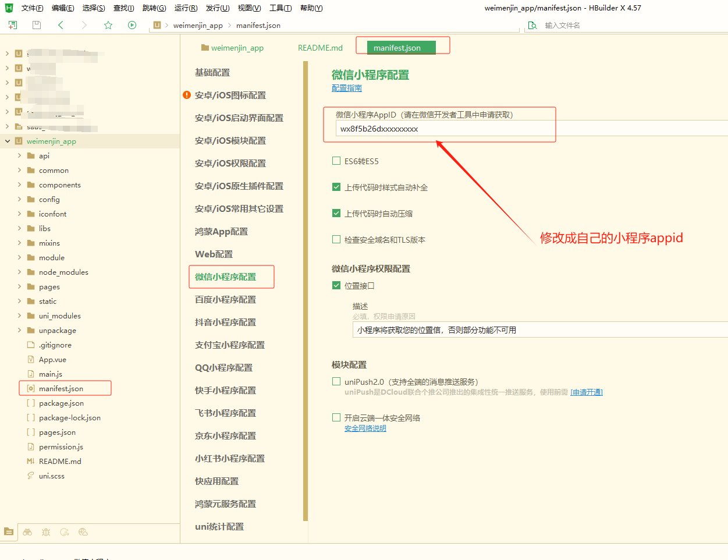Switch to the README.md tab
This screenshot has width=728, height=560.
[x=320, y=48]
